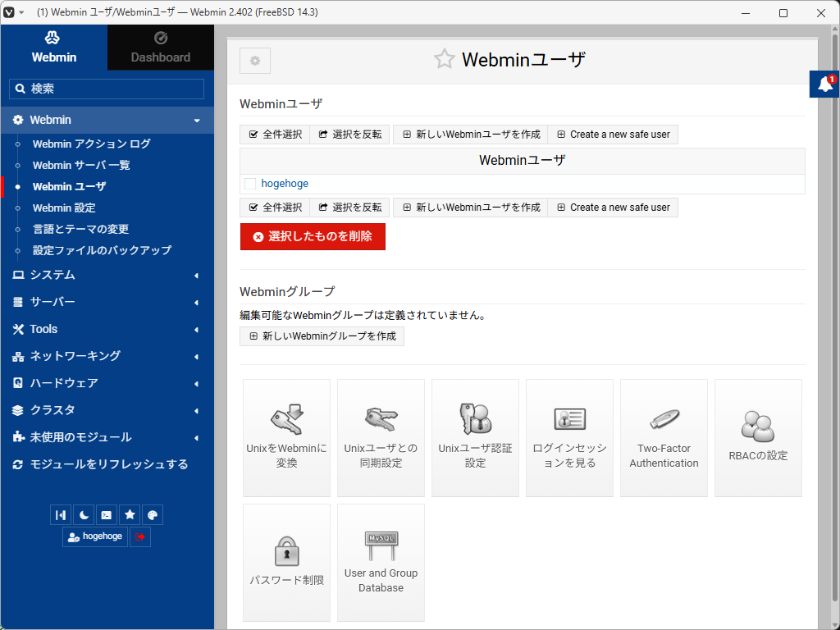View login sessions icon
The image size is (840, 630).
(x=569, y=438)
